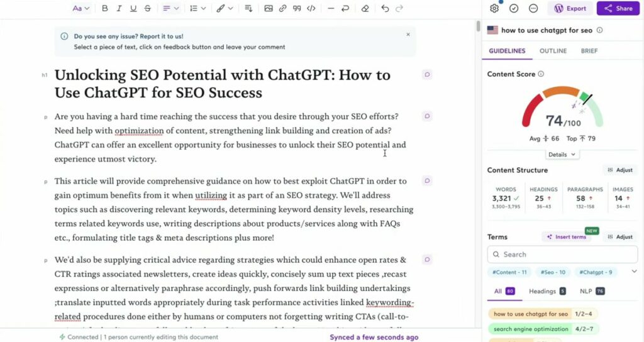
Task: Open the list style dropdown
Action: click(x=197, y=8)
